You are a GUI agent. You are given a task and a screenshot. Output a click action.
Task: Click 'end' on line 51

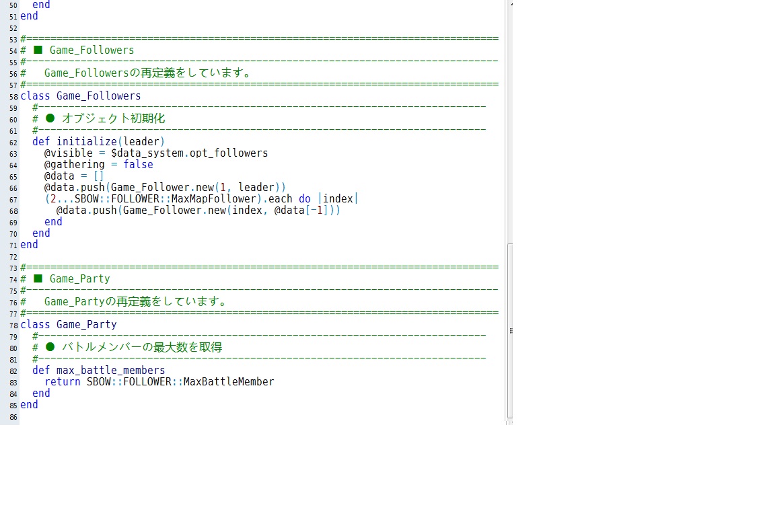(29, 16)
